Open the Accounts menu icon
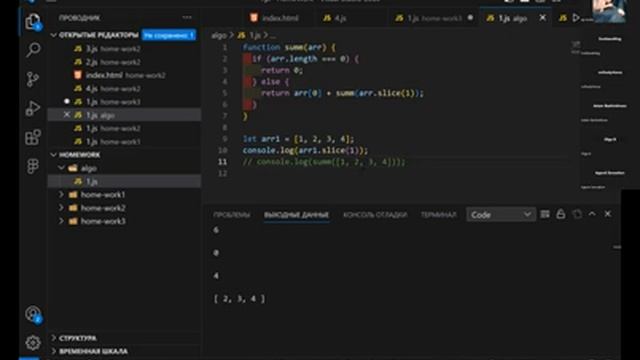The height and width of the screenshot is (360, 640). tap(33, 314)
